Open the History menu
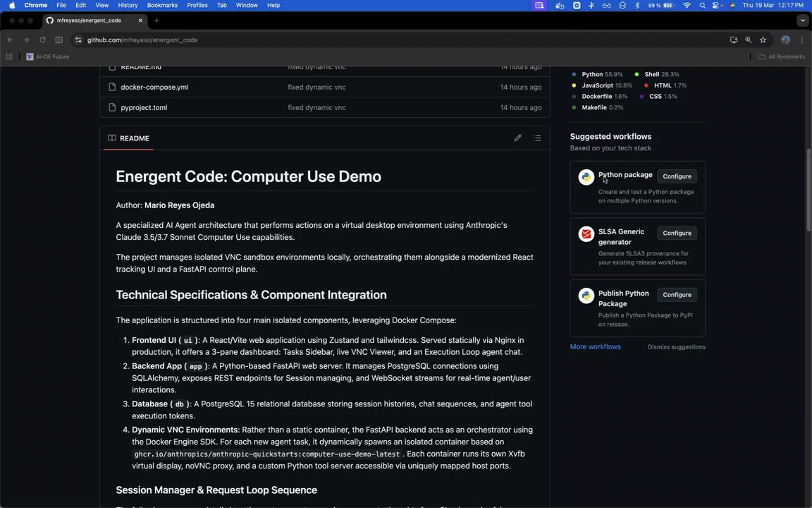Screen dimensions: 812x508 pos(128,5)
